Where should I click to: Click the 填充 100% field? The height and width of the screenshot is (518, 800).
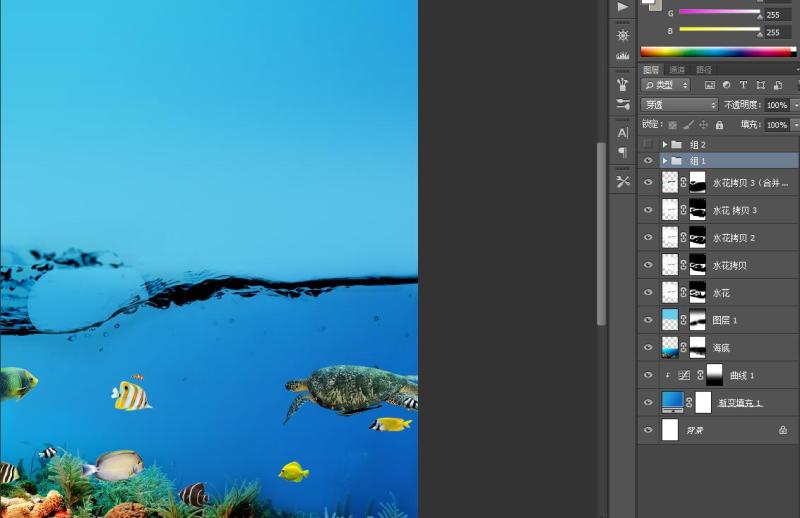pyautogui.click(x=777, y=125)
